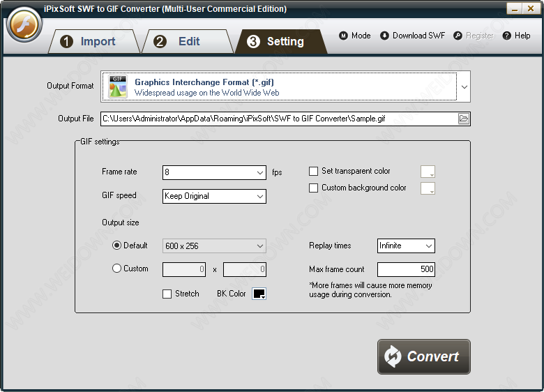
Task: Pick the custom background color swatch
Action: tap(428, 188)
